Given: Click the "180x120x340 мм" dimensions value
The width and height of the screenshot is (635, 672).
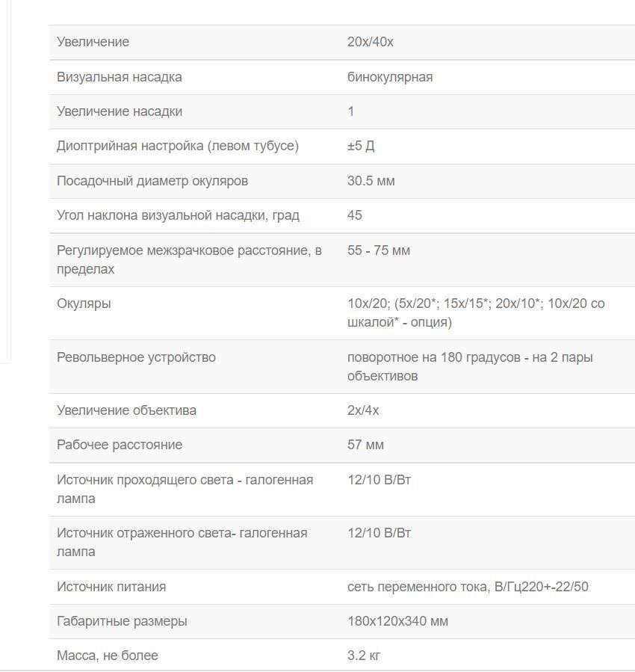Looking at the screenshot, I should [x=397, y=621].
